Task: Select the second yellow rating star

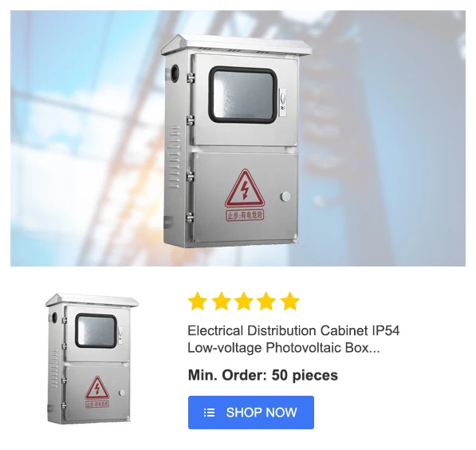Action: click(x=221, y=301)
